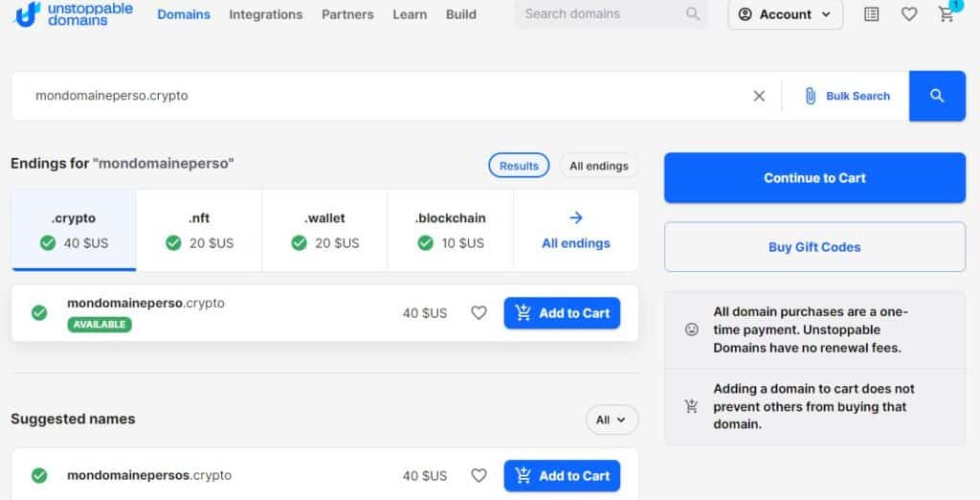Click the mondomaineperso.crypto result name

pyautogui.click(x=145, y=303)
